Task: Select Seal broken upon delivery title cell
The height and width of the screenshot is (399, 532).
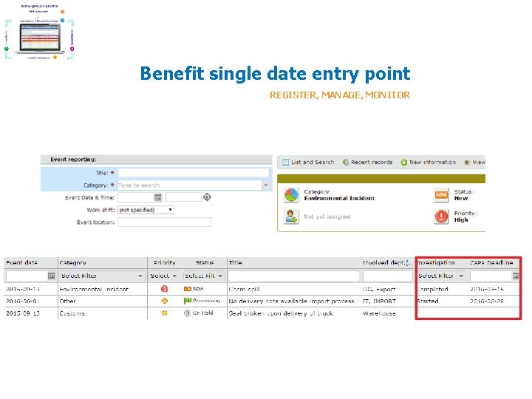Action: coord(281,313)
